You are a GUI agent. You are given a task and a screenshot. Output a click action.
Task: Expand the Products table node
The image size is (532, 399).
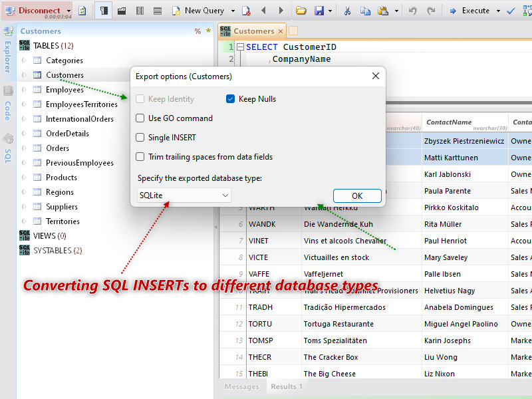pos(24,177)
